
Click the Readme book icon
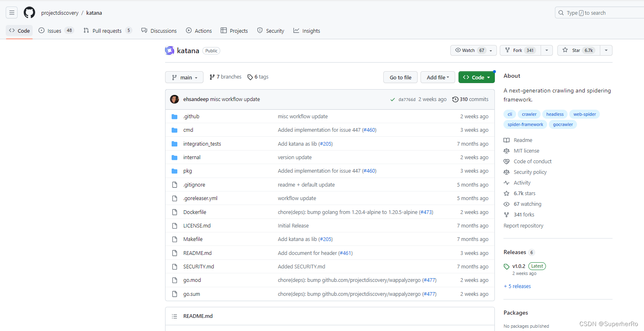point(507,140)
